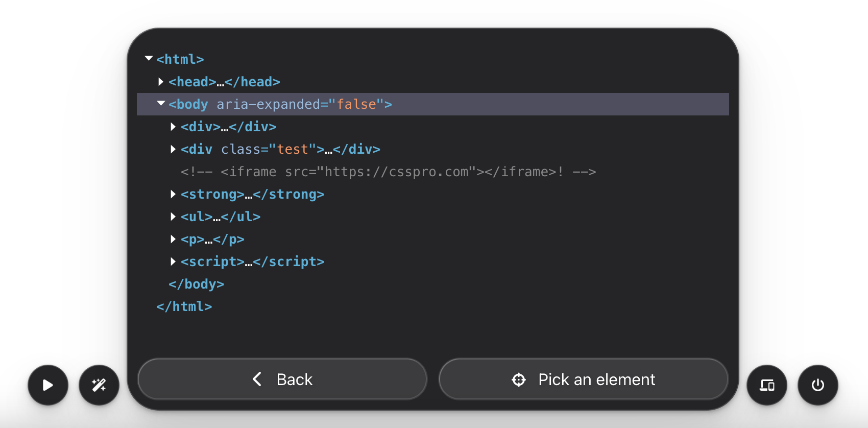Click the magic wand icon

point(99,385)
